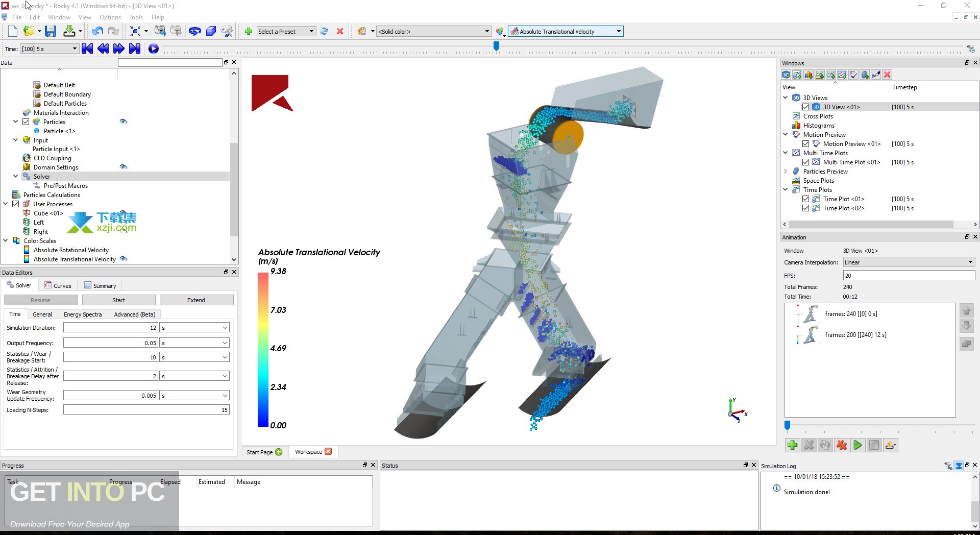Open the Camera Interpolation Linear dropdown
This screenshot has width=980, height=535.
pos(909,262)
